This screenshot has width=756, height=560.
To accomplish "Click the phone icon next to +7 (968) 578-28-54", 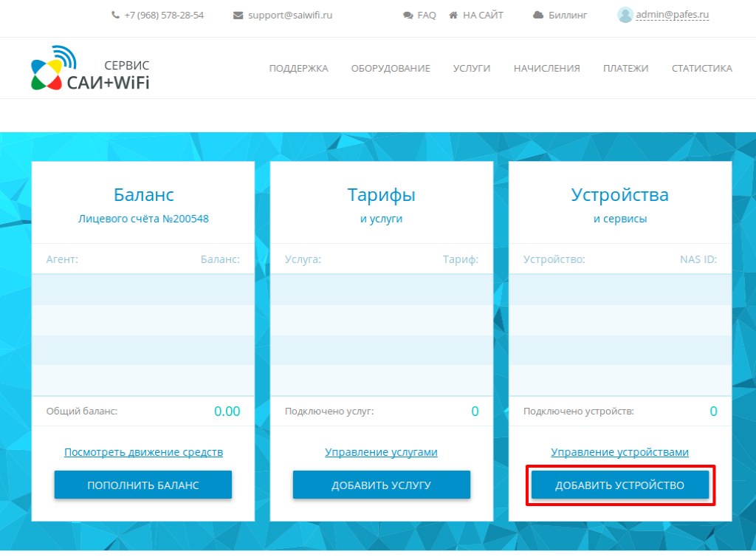I will (x=114, y=14).
